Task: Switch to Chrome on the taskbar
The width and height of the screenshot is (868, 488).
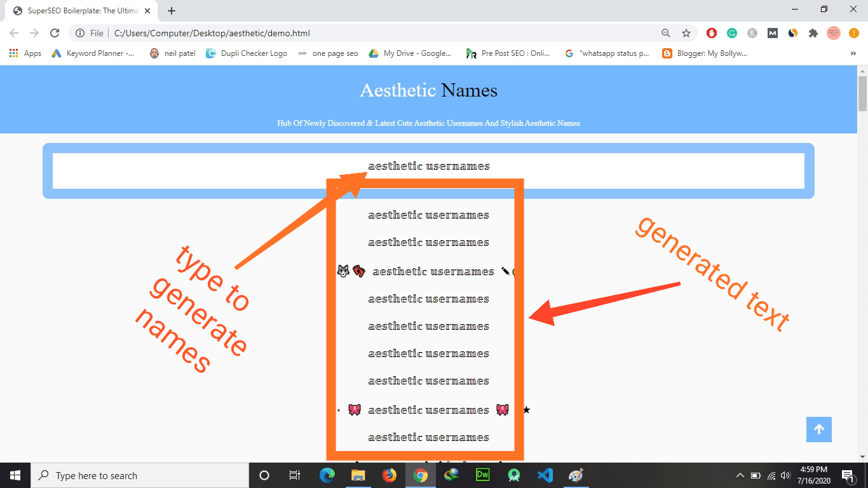Action: click(421, 475)
